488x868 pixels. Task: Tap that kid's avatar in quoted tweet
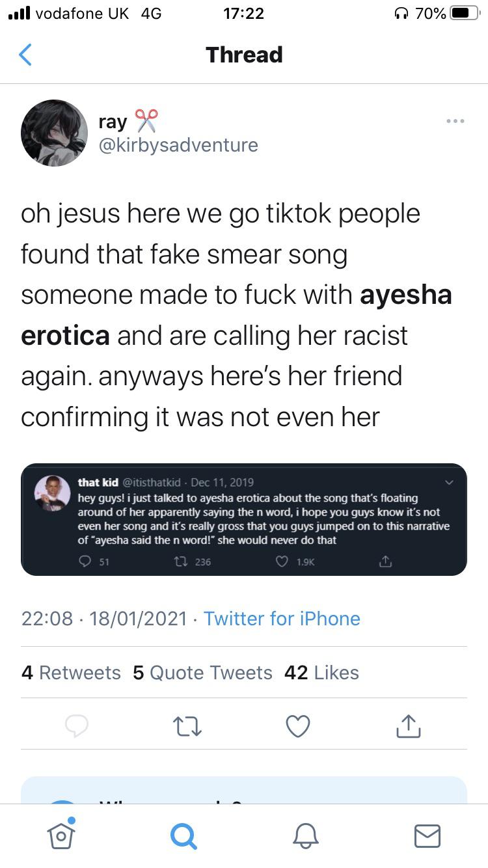coord(53,493)
